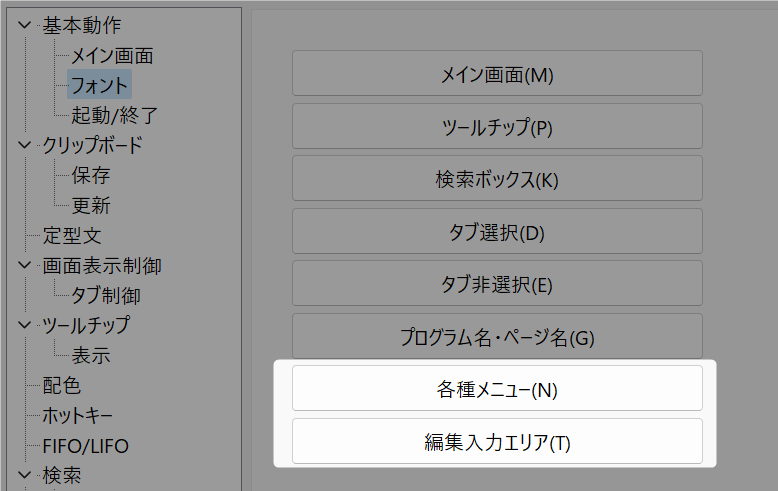Select 定型文 in the tree
The height and width of the screenshot is (491, 778).
click(72, 236)
